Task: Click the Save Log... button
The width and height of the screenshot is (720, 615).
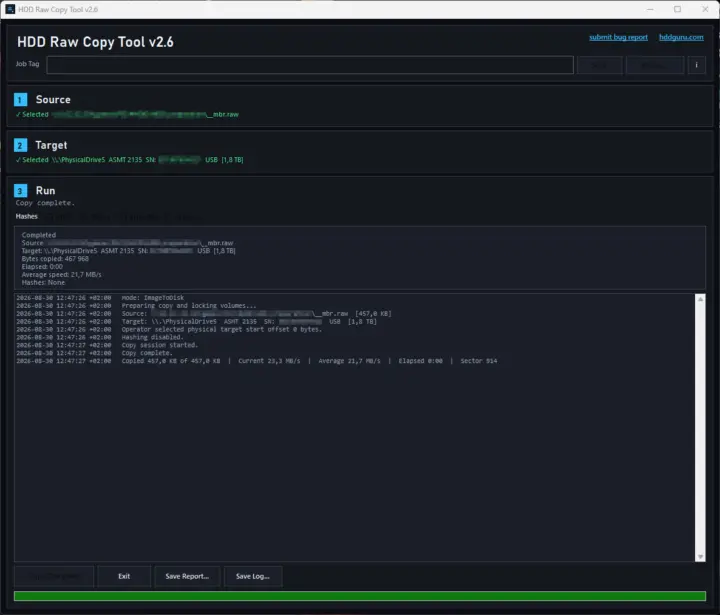Action: tap(253, 576)
